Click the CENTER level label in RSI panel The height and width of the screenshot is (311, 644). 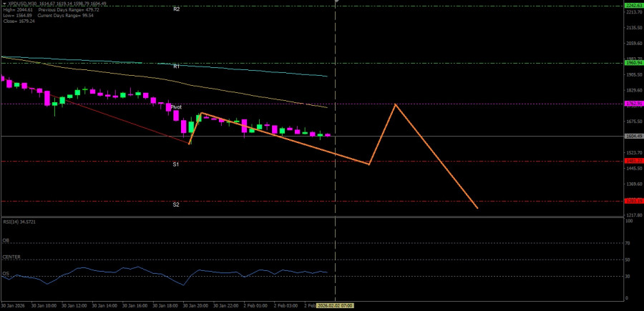pos(11,257)
